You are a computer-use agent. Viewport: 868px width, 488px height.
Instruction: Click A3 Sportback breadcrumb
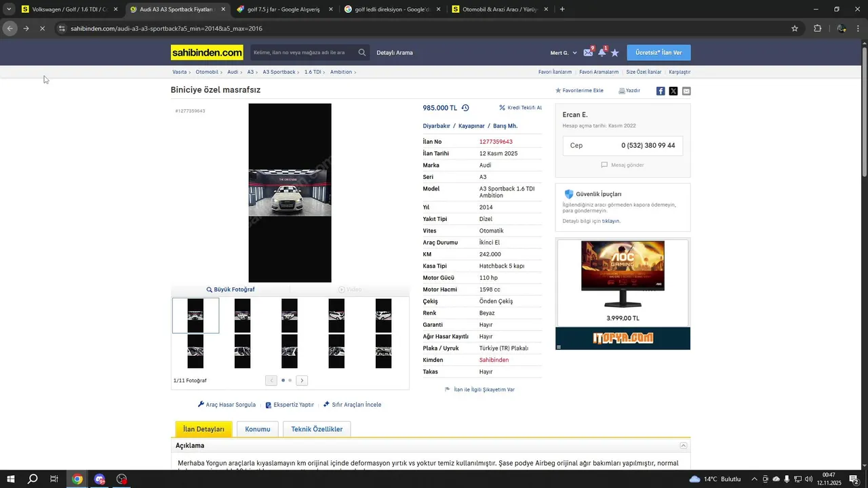pos(279,72)
